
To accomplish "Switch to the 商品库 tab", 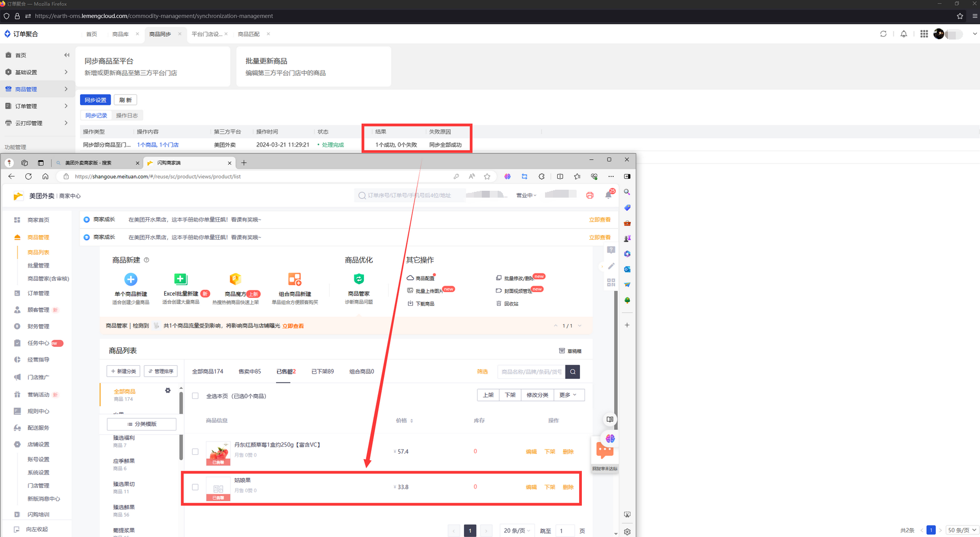I will tap(121, 34).
